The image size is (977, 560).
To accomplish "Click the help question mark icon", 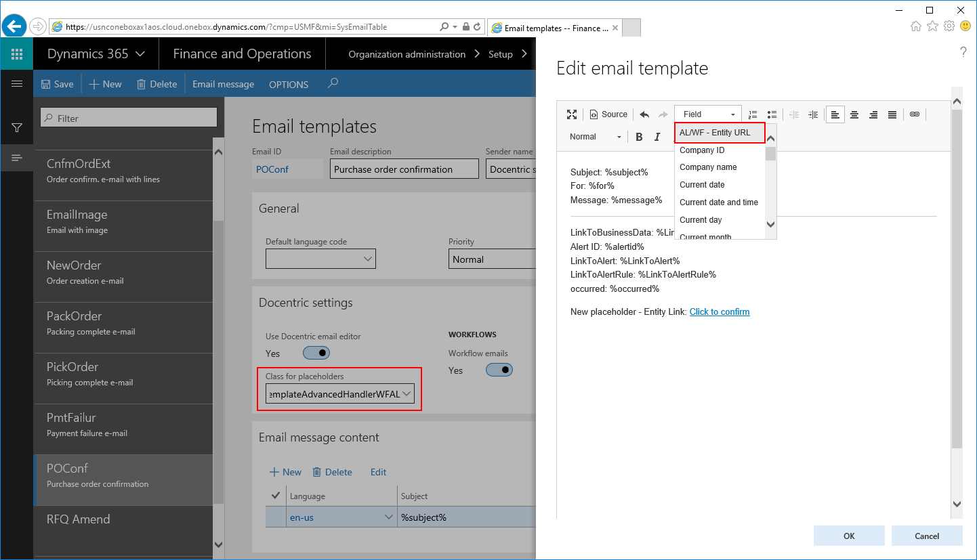I will [963, 52].
